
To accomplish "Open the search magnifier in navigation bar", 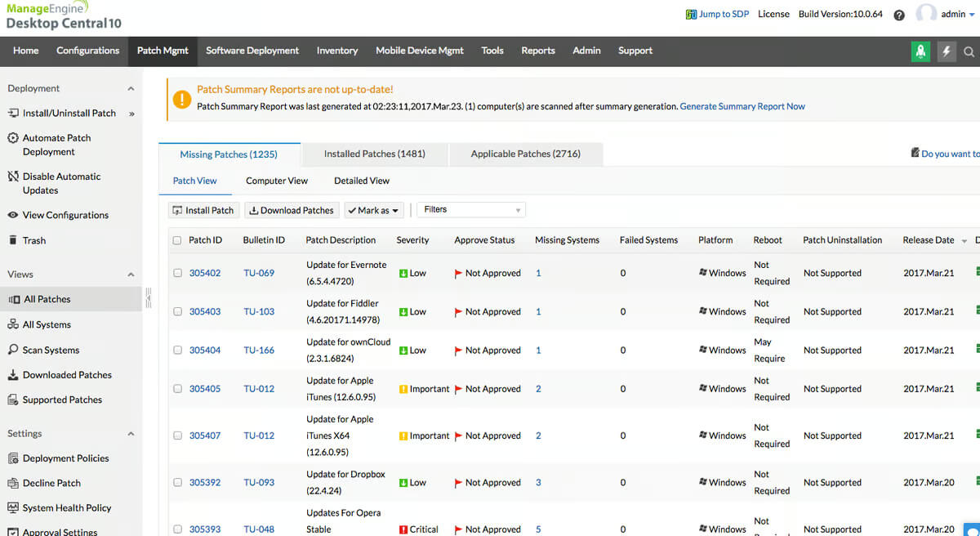I will point(969,51).
